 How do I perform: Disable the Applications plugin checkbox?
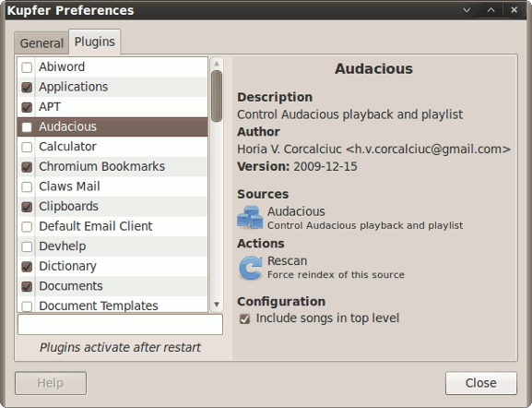tap(27, 88)
